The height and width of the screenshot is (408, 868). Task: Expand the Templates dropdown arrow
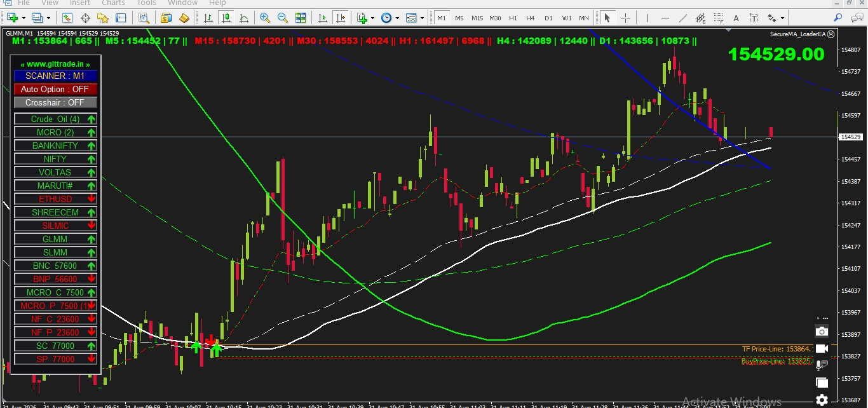click(x=423, y=18)
